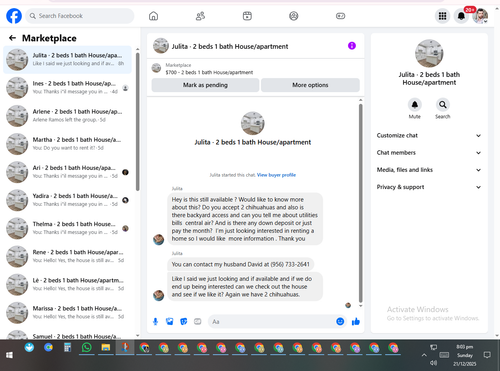Show hidden system tray icons chevron
Image resolution: width=500 pixels, height=371 pixels.
coord(424,355)
